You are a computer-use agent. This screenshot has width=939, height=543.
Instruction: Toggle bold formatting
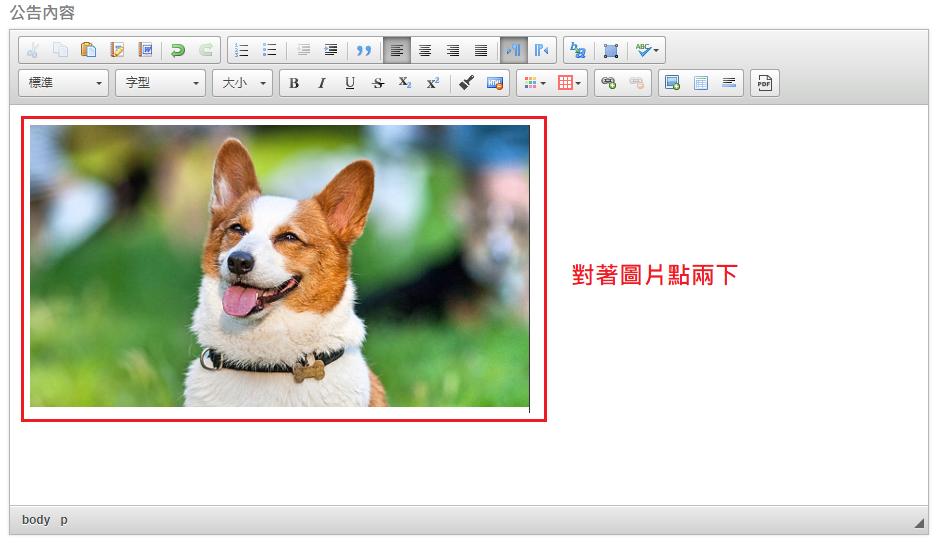click(294, 83)
